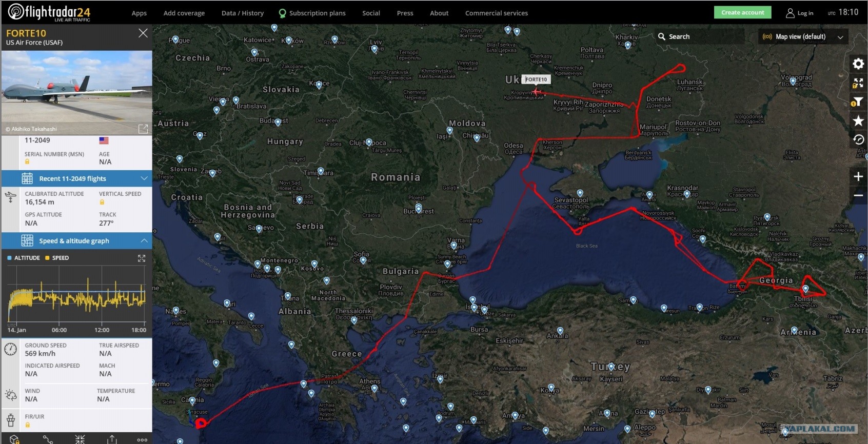Viewport: 868px width, 444px height.
Task: Open playback history icon
Action: pyautogui.click(x=858, y=139)
